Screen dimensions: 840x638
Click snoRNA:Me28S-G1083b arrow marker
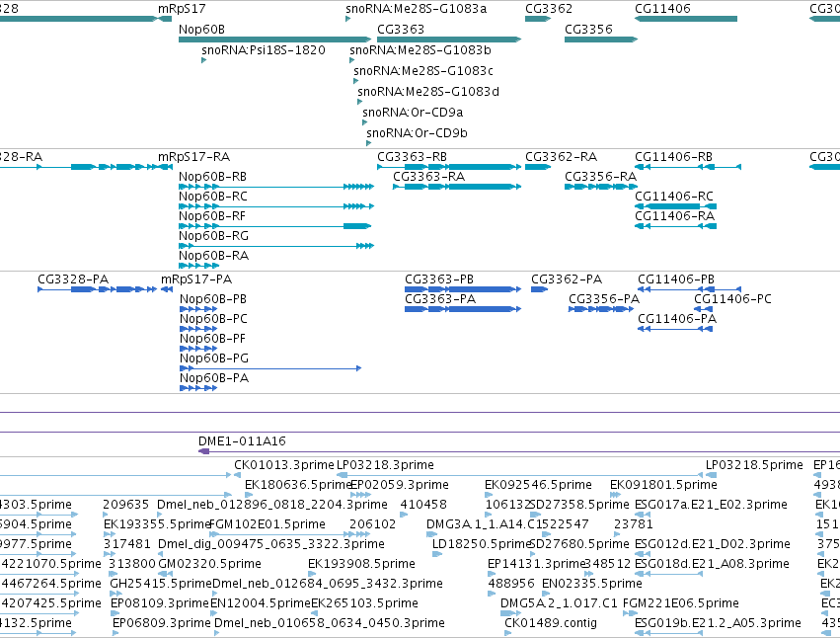(352, 60)
